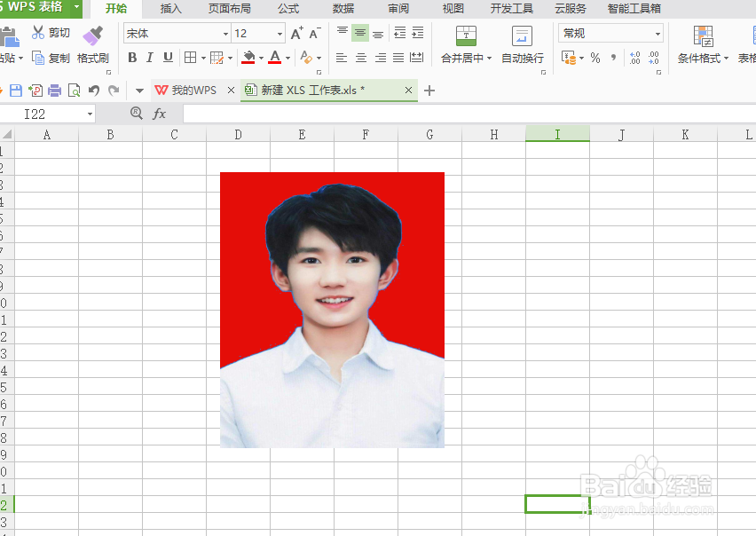Click the draw border grid icon
This screenshot has height=536, width=756.
point(217,58)
